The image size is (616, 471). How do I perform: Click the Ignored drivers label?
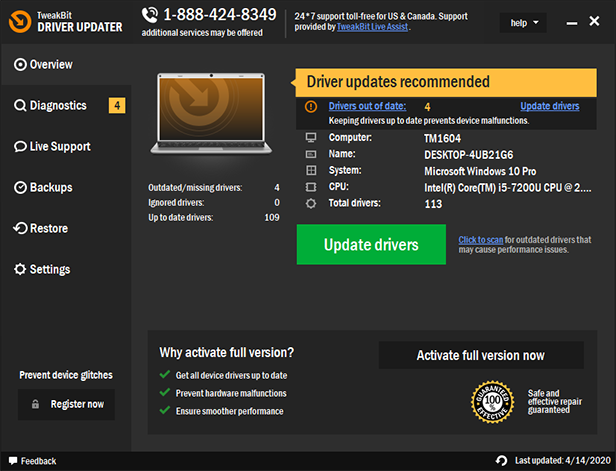(176, 203)
